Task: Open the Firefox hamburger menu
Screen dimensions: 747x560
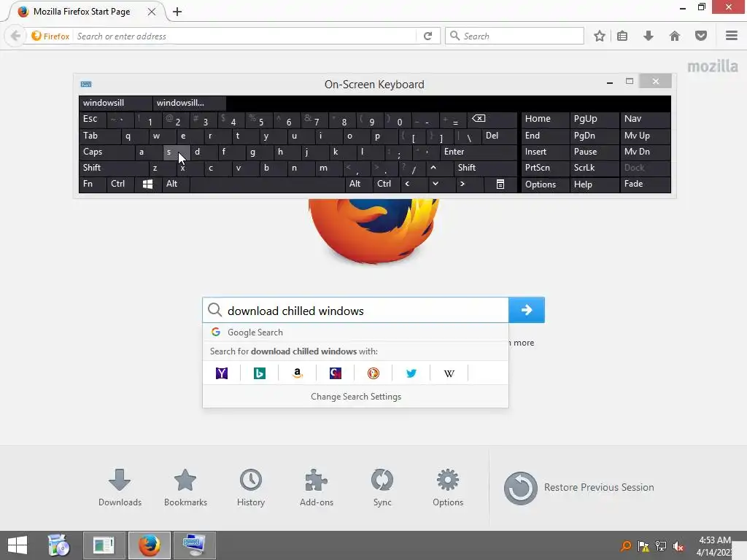Action: [x=732, y=36]
